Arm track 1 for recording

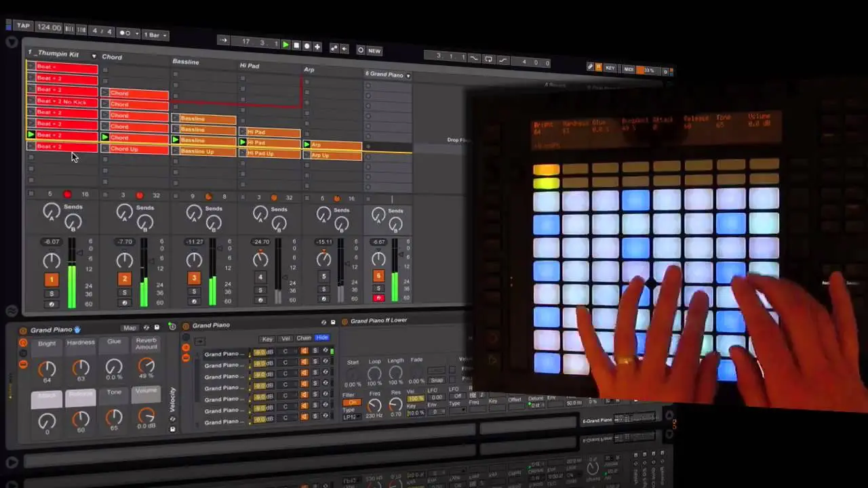52,304
